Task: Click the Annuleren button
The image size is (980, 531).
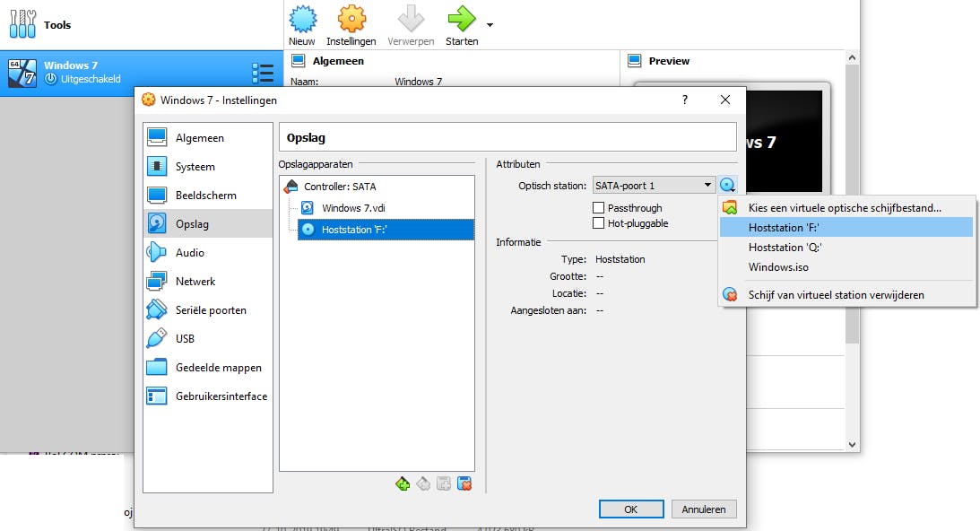Action: click(x=704, y=509)
